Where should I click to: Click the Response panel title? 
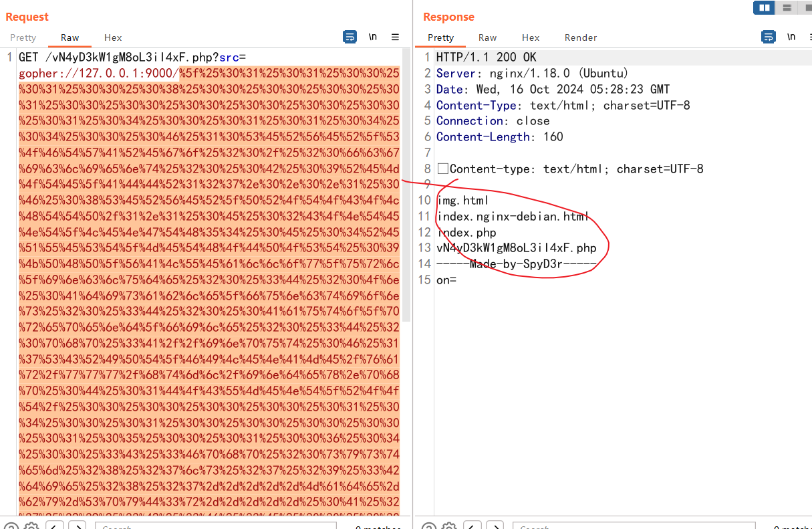[x=448, y=17]
